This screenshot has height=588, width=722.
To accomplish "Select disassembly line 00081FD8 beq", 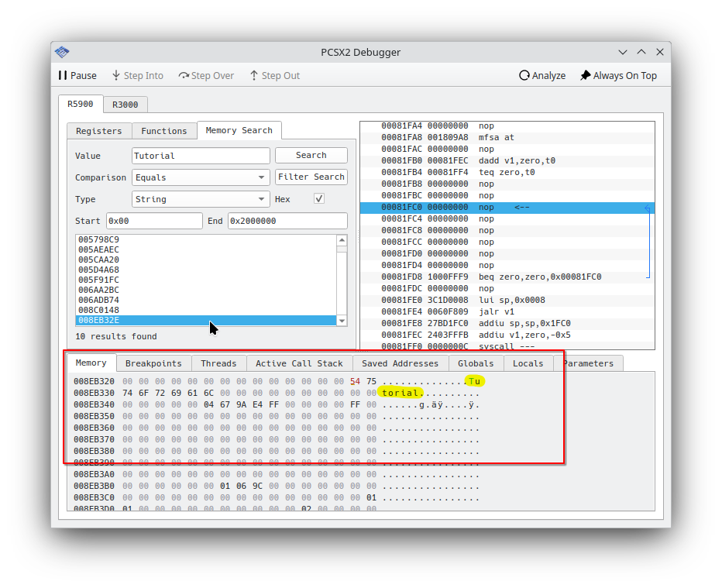I will pos(507,277).
